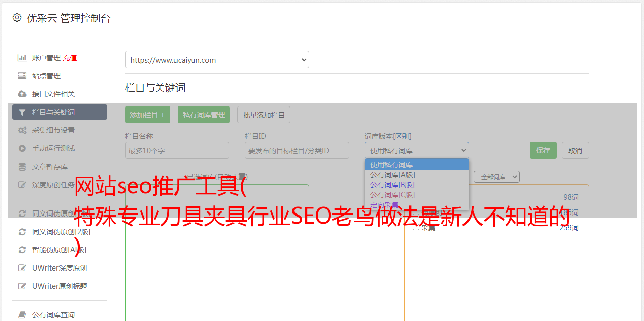This screenshot has height=321, width=644.
Task: Click the bar chart icon for 账户管理
Action: (x=22, y=58)
